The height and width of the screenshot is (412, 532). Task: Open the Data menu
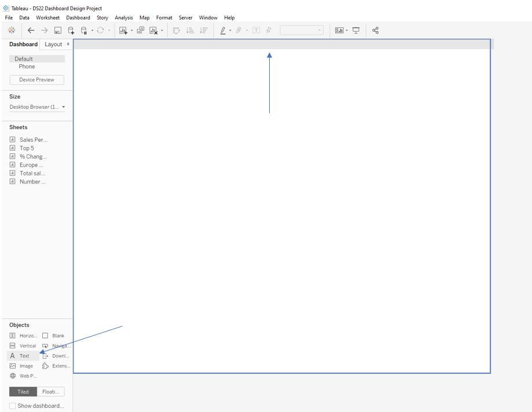(24, 17)
